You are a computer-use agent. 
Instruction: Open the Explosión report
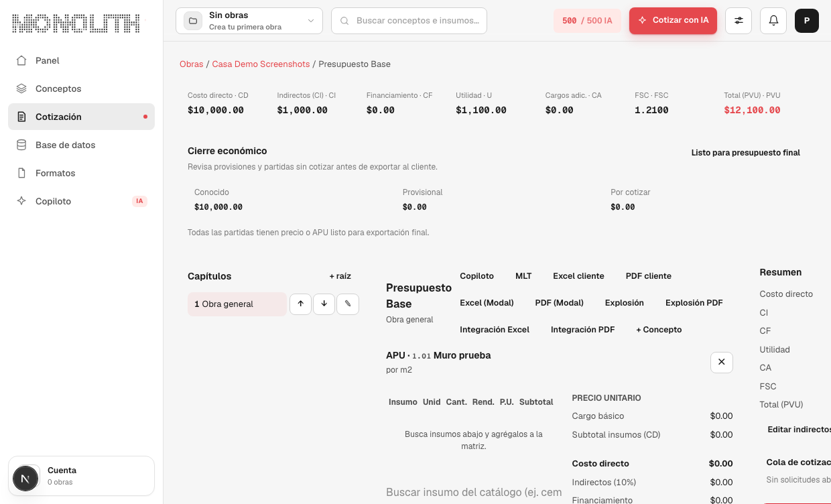click(x=625, y=303)
